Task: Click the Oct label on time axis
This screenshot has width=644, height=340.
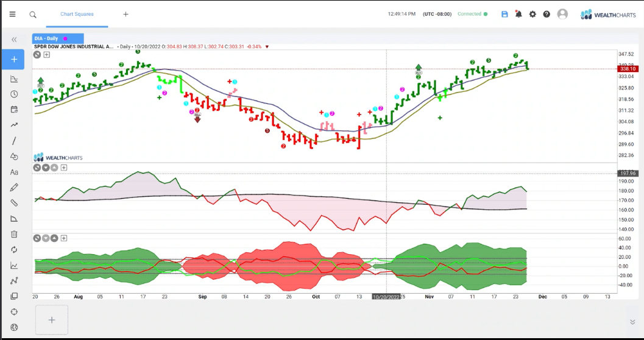Action: [x=316, y=297]
